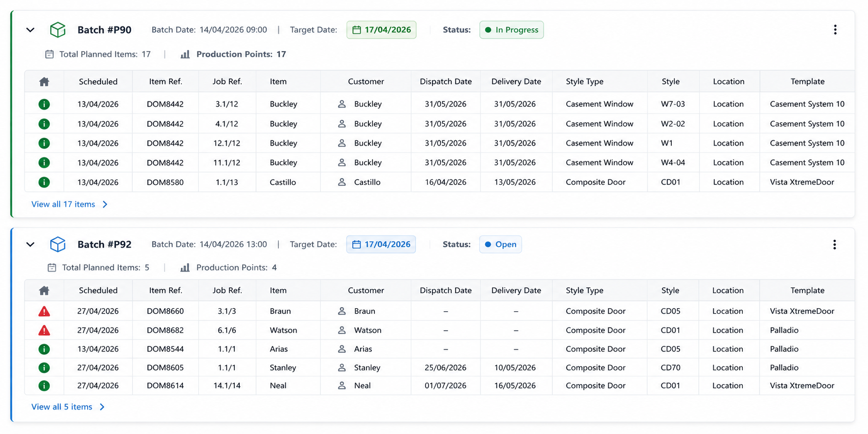Collapse the Batch #P90 section chevron
This screenshot has width=868, height=434.
30,30
